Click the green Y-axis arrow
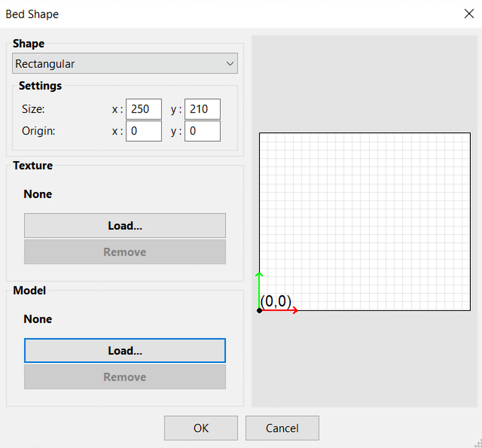 tap(259, 291)
